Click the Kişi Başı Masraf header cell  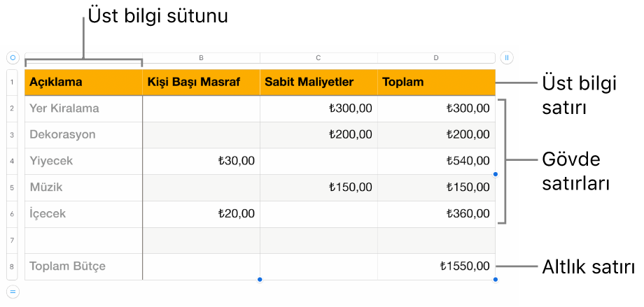pyautogui.click(x=202, y=83)
